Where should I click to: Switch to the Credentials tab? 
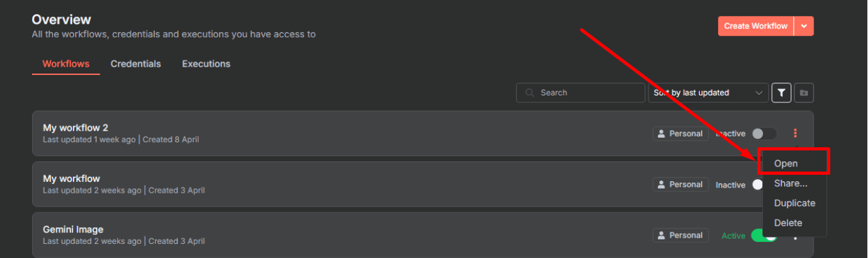[x=136, y=64]
